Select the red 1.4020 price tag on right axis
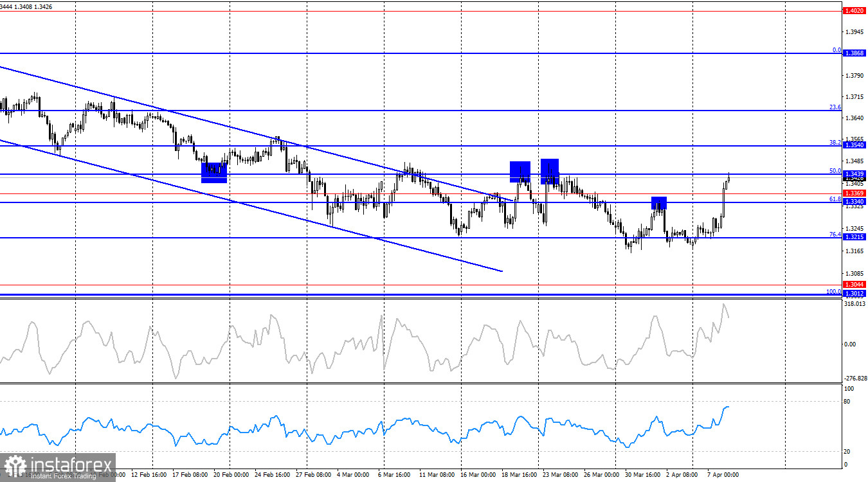868x482 pixels. (854, 11)
